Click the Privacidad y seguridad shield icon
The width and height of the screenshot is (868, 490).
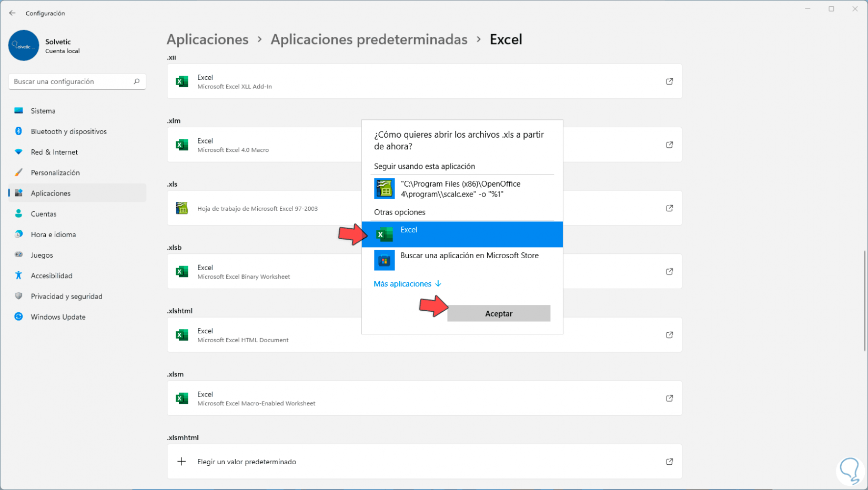19,296
